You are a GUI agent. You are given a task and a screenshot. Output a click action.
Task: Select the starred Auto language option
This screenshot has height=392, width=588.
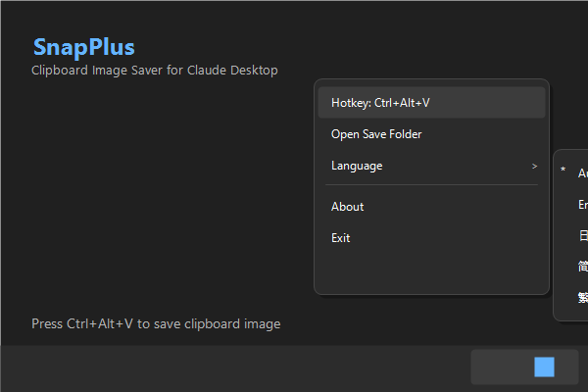pos(582,172)
